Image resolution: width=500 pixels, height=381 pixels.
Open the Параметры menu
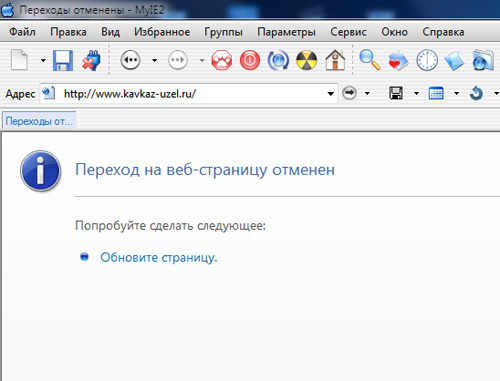click(286, 32)
